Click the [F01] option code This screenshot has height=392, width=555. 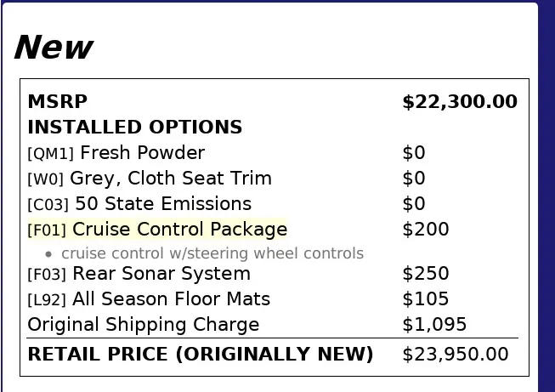(x=47, y=230)
